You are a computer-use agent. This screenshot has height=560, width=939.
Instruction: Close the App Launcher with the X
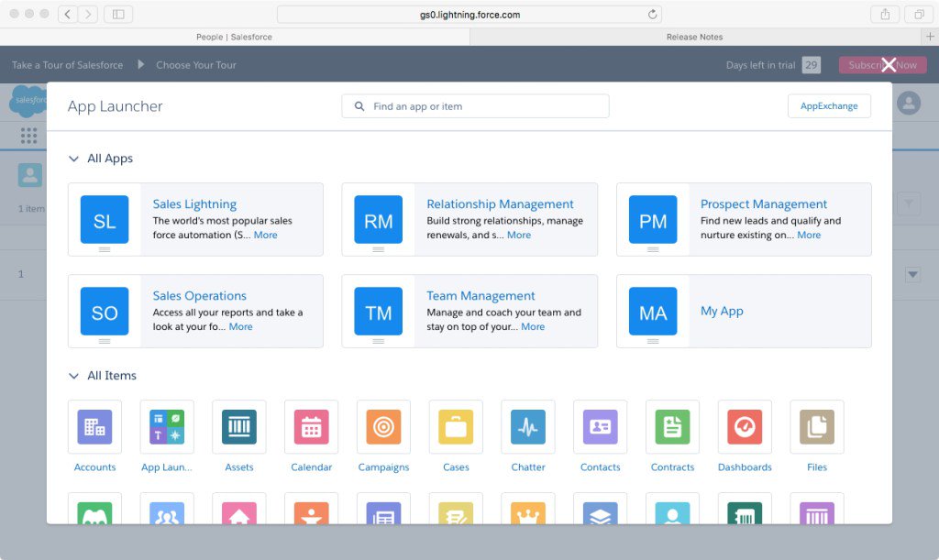coord(889,64)
